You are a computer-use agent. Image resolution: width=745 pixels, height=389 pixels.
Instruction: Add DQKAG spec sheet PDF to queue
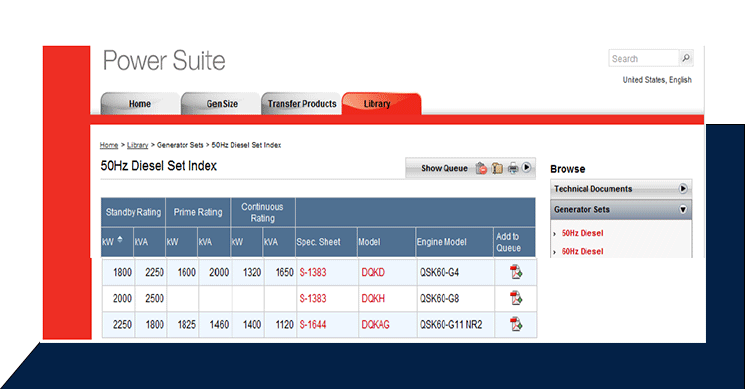pyautogui.click(x=516, y=324)
